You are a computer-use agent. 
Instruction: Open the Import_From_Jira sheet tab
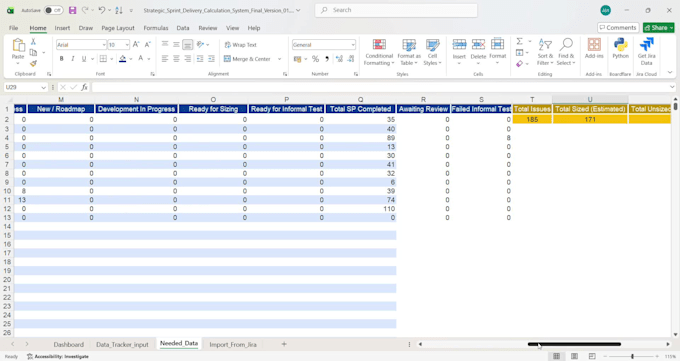coord(233,344)
